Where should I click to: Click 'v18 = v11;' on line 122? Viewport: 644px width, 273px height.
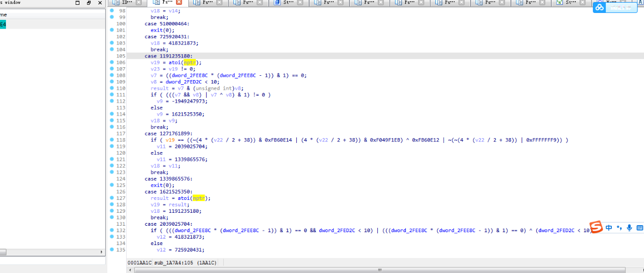165,166
